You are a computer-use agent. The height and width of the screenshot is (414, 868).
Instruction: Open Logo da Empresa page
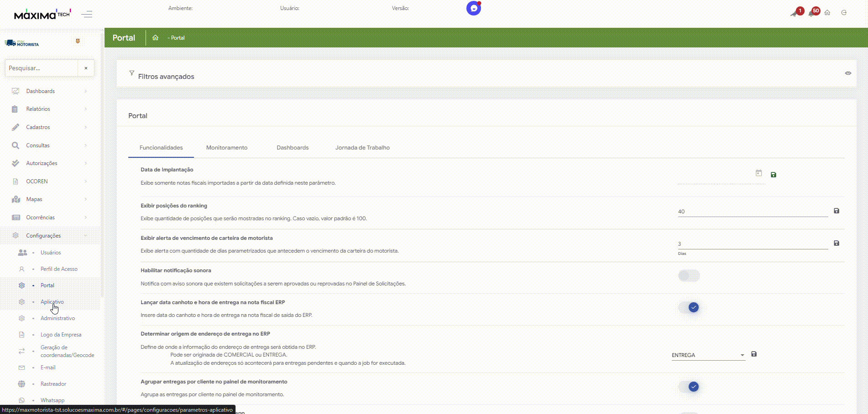point(61,335)
